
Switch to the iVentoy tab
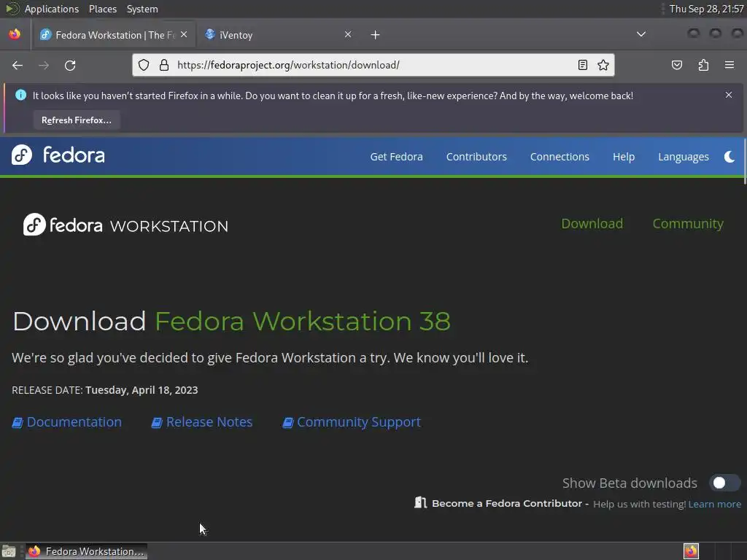pos(276,35)
